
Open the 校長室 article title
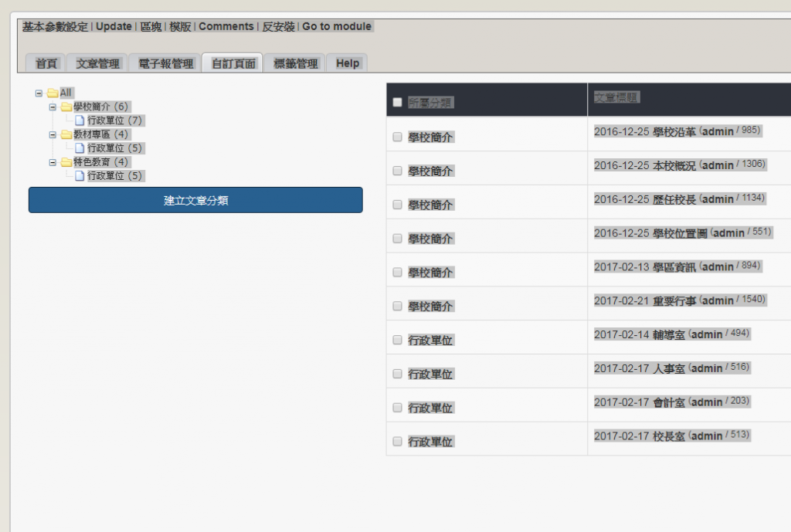click(669, 436)
